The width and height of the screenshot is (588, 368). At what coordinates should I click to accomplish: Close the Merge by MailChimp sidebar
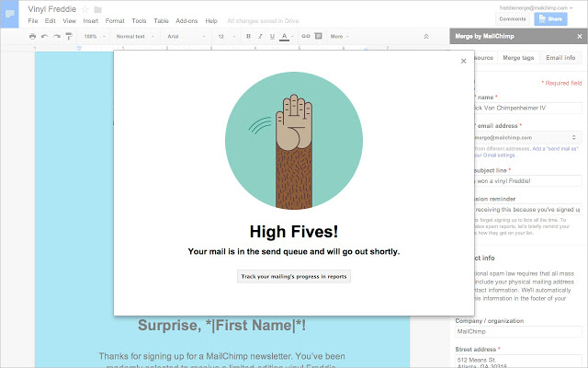pyautogui.click(x=579, y=36)
